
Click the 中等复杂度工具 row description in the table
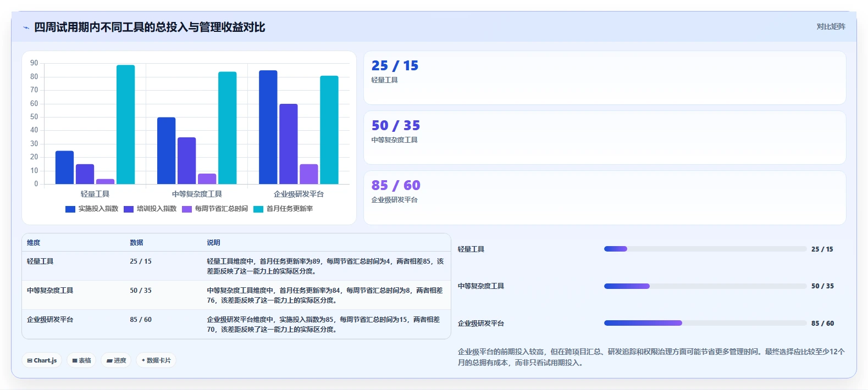(x=325, y=296)
